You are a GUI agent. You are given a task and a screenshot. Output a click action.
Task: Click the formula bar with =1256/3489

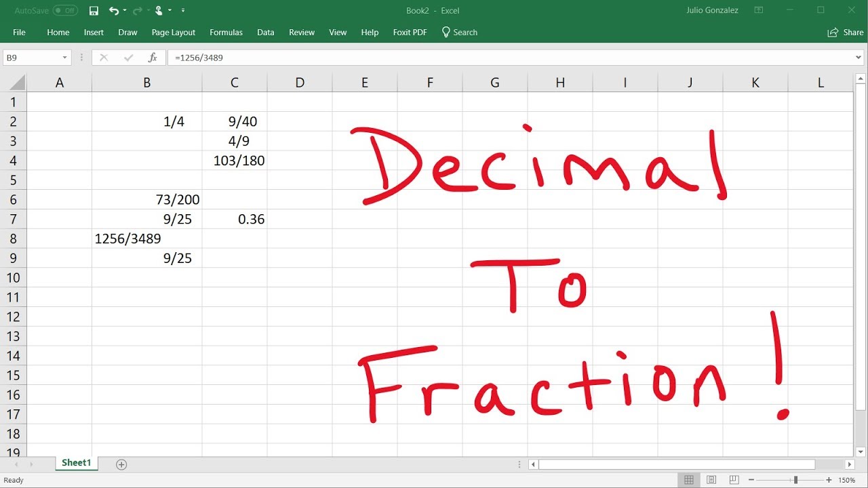click(x=509, y=58)
